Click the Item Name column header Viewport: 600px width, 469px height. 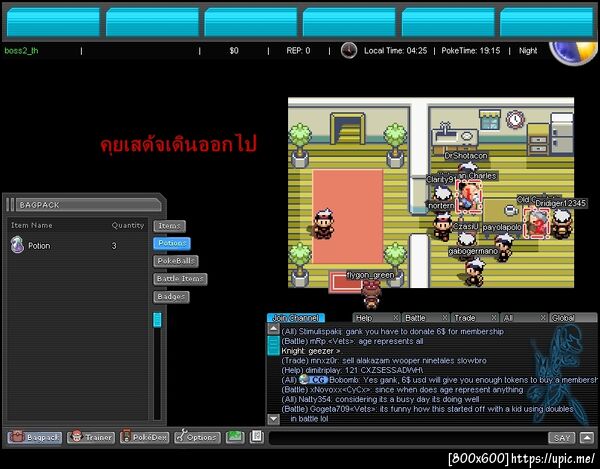pos(32,225)
